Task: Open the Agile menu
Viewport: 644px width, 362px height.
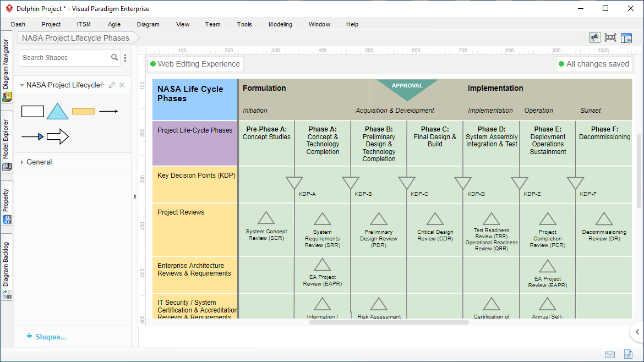Action: click(114, 24)
